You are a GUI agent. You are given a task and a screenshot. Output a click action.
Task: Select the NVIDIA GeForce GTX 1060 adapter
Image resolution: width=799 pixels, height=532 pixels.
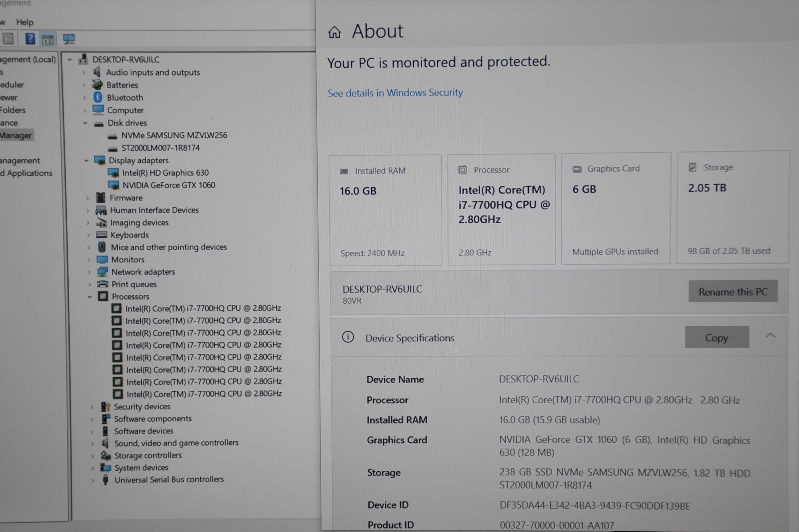tap(169, 185)
